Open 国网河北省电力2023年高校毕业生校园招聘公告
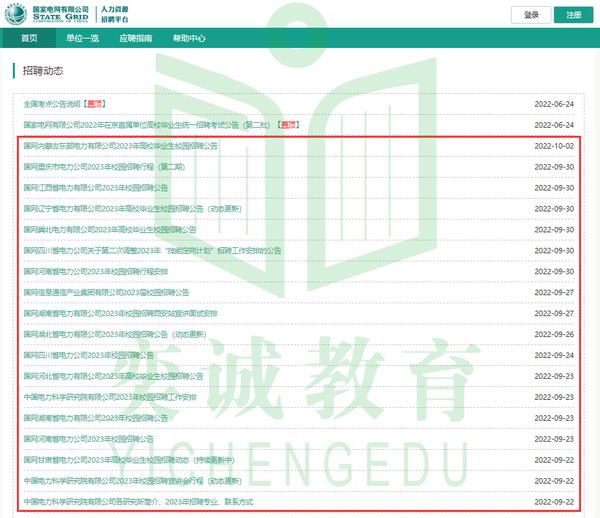The image size is (600, 518). (x=114, y=376)
